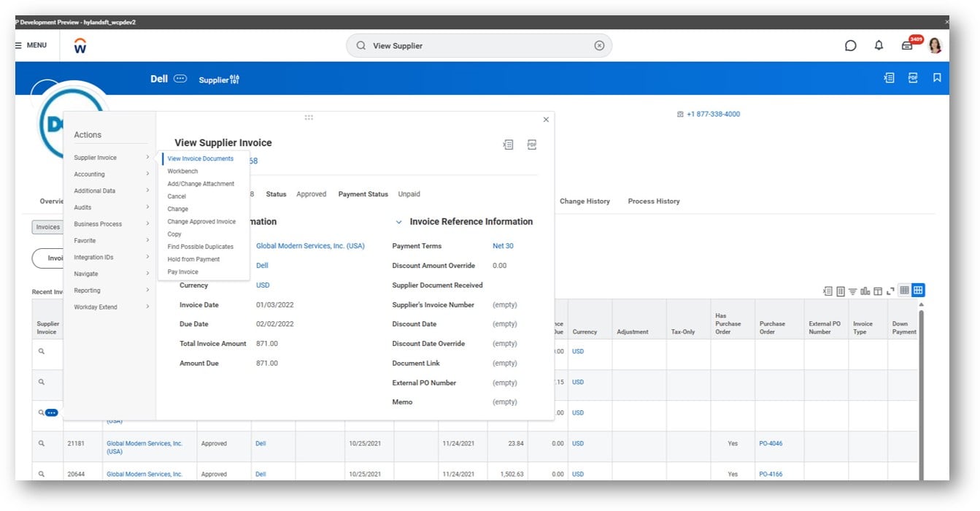Close the View Supplier Invoice popup
The width and height of the screenshot is (980, 511).
pyautogui.click(x=546, y=120)
